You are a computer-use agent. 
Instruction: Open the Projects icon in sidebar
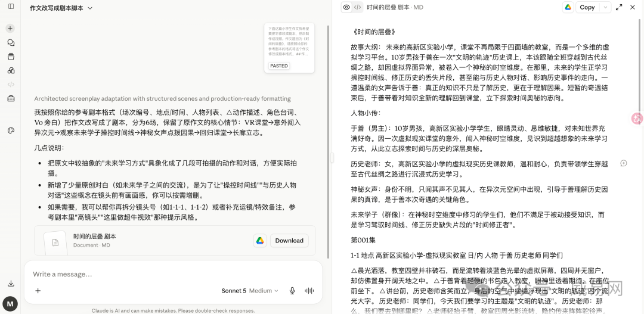pos(11,57)
